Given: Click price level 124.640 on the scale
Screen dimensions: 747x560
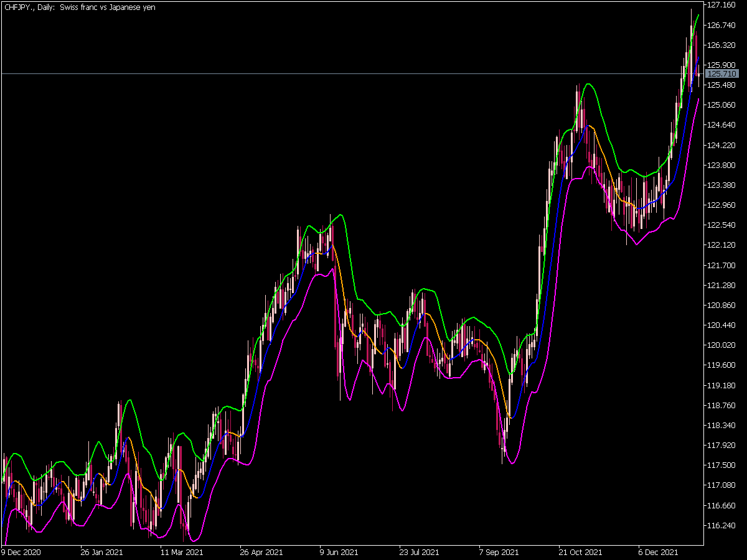Looking at the screenshot, I should [722, 125].
